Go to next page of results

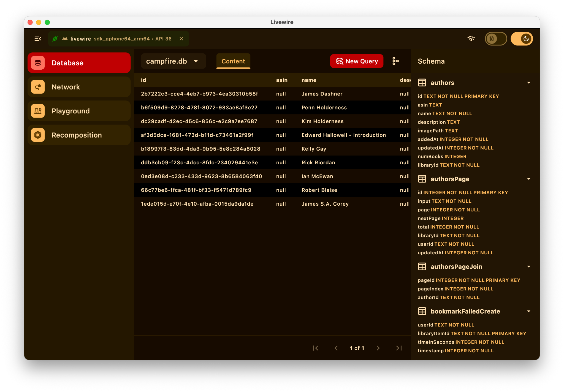[x=378, y=348]
